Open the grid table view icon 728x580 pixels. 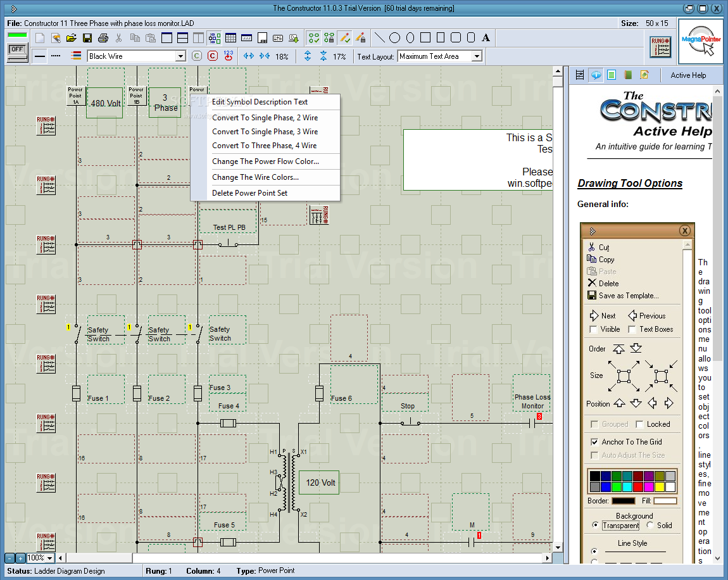pos(231,38)
